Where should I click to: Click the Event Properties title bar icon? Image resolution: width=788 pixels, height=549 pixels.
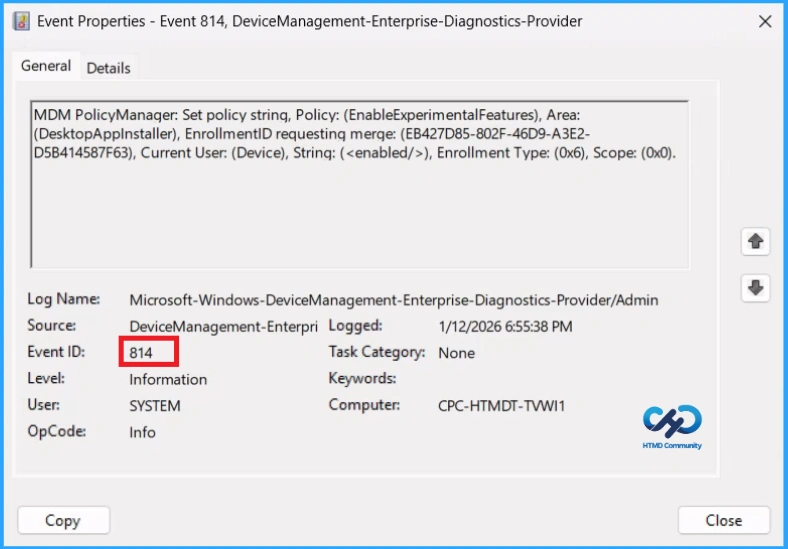[x=22, y=21]
